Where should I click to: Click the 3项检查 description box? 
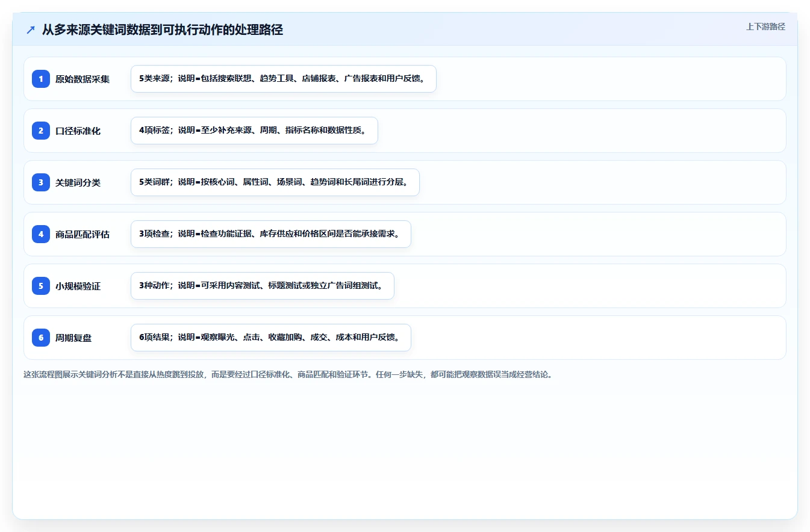pos(270,234)
